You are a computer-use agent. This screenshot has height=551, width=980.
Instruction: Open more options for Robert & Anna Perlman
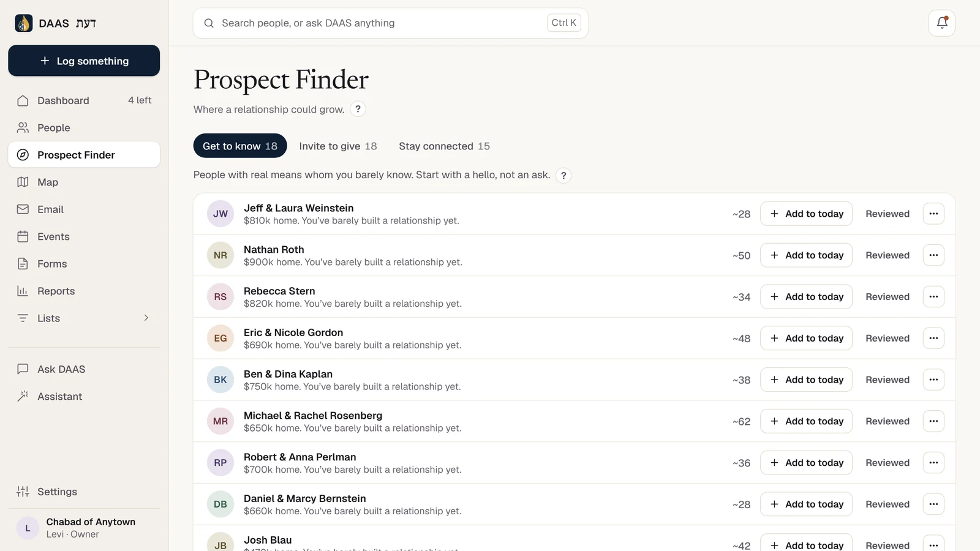pos(933,463)
